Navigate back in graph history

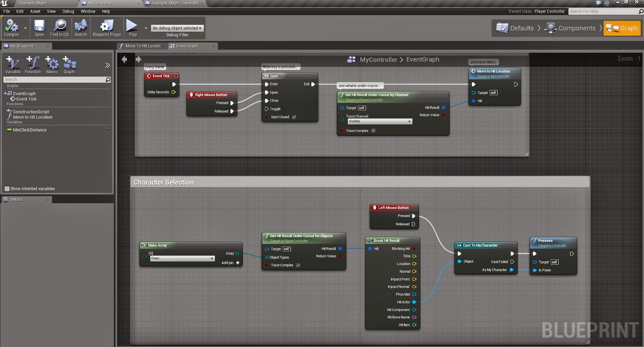[124, 60]
